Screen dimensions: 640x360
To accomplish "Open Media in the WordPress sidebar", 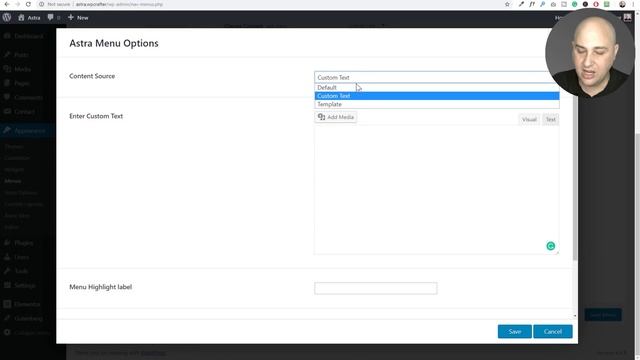I will [x=18, y=69].
